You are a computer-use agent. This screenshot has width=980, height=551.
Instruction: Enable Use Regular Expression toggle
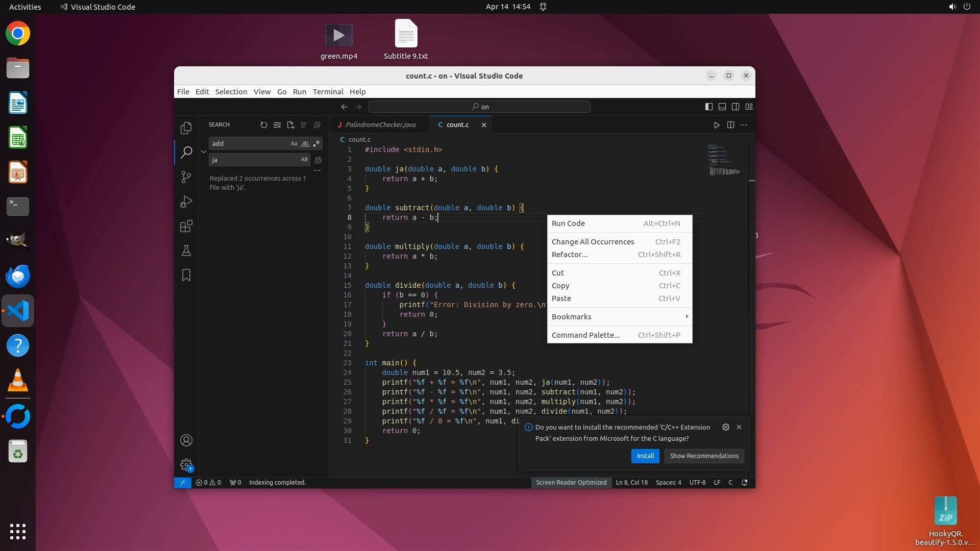316,144
